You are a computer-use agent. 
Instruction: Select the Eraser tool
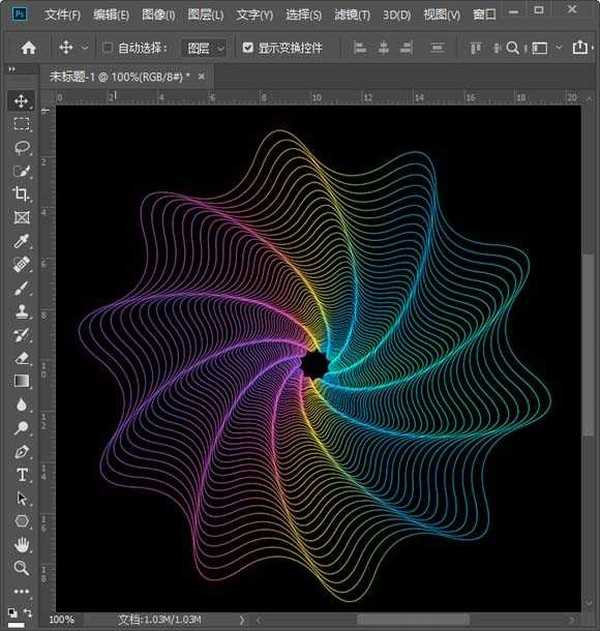pos(22,358)
